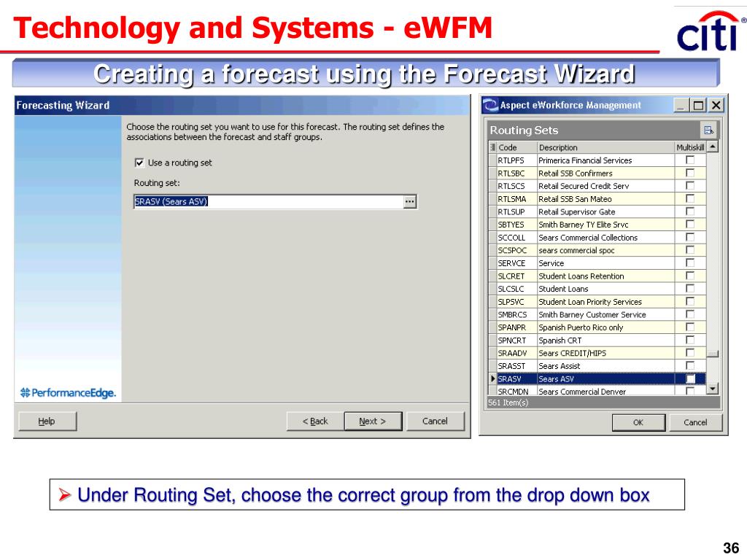Click the Routing Sets export icon

coord(708,130)
